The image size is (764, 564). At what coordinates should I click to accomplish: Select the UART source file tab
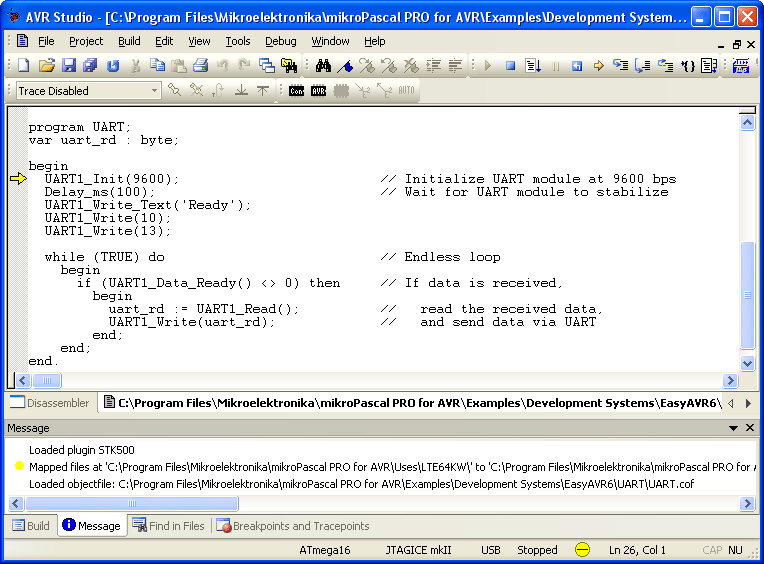click(x=412, y=403)
